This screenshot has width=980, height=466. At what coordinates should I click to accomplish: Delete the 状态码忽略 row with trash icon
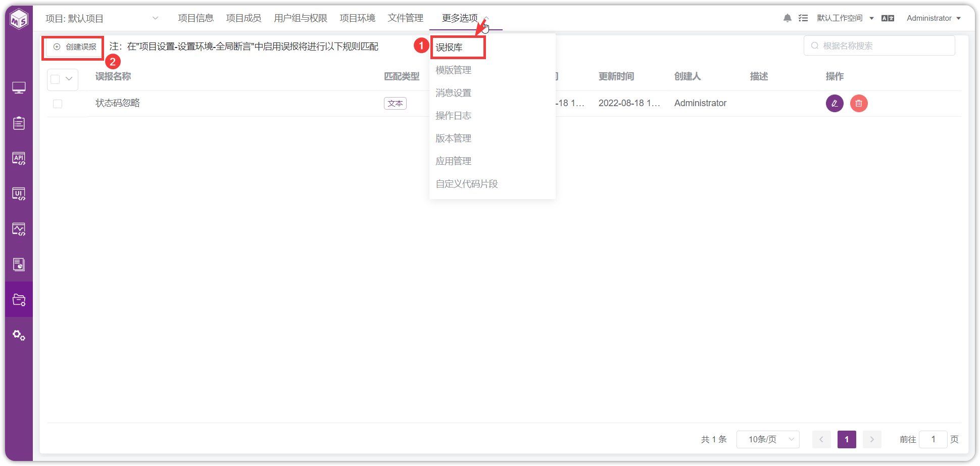click(x=859, y=103)
